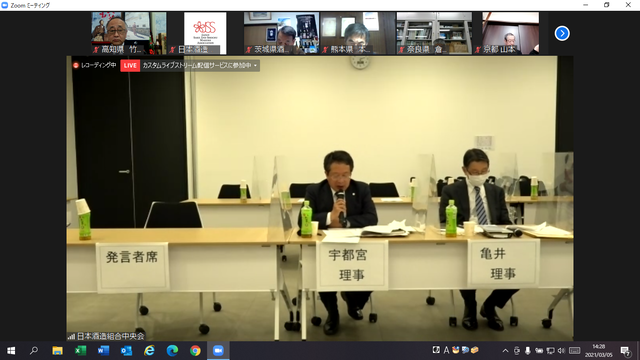This screenshot has width=640, height=360.
Task: Click the battery power tray icon
Action: (539, 351)
